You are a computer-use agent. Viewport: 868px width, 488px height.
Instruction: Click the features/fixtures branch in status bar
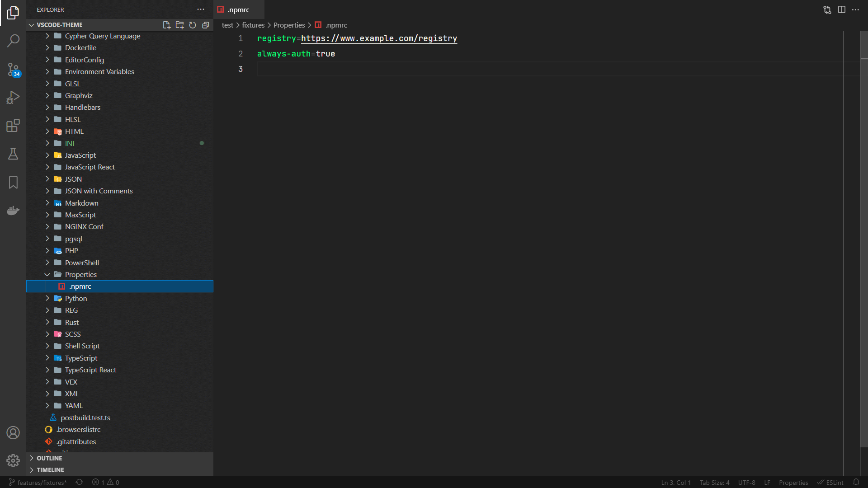tap(38, 483)
